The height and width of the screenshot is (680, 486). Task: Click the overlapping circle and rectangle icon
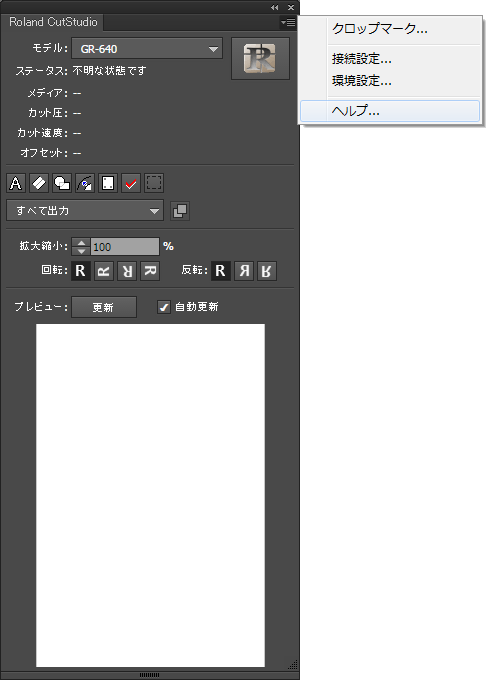point(62,183)
